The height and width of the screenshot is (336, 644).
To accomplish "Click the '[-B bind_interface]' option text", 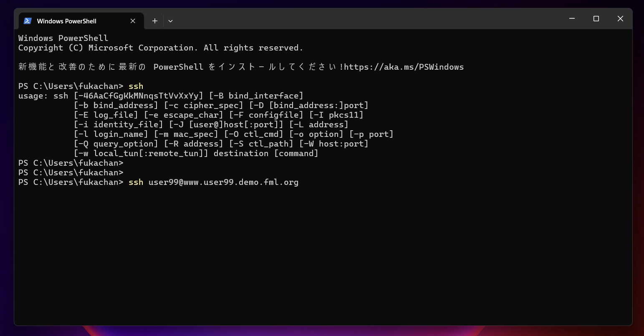I will coord(256,96).
